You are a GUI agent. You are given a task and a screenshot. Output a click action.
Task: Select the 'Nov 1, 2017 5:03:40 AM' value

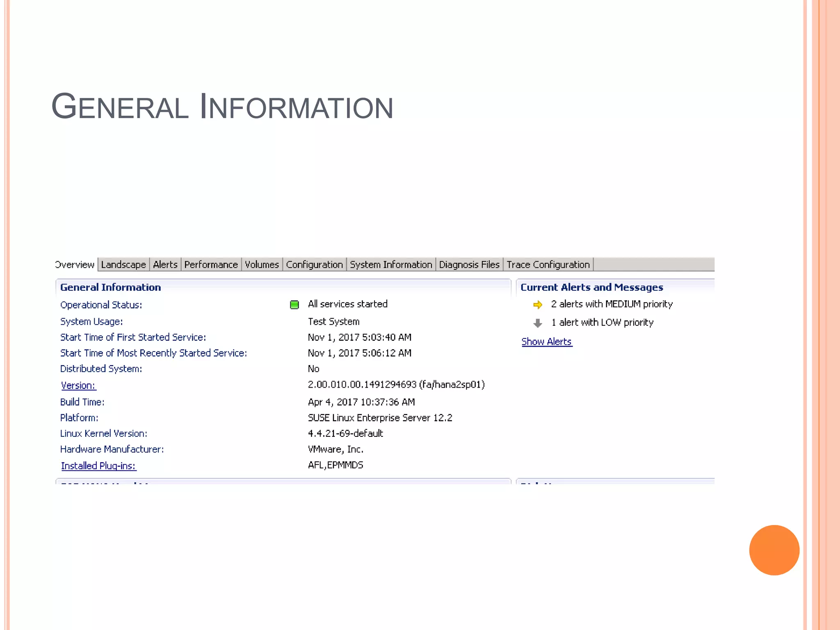[360, 337]
